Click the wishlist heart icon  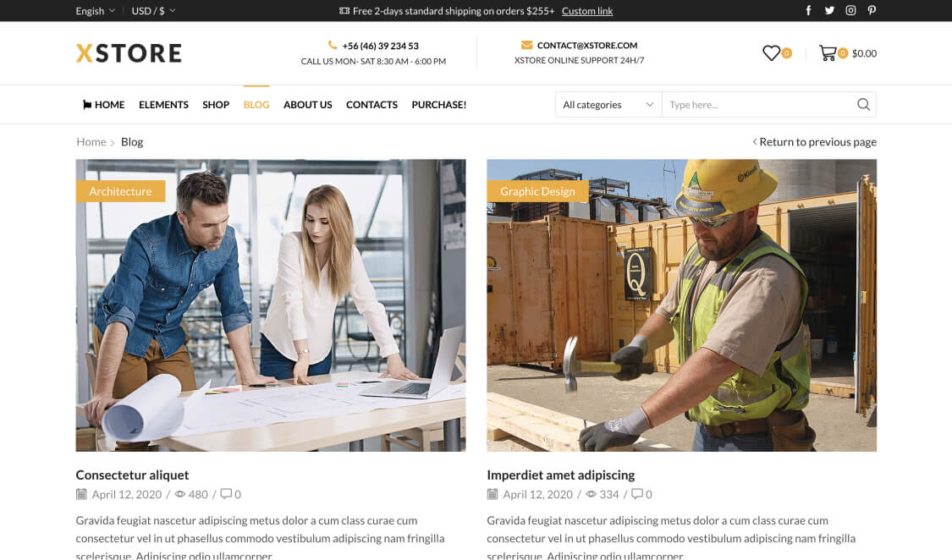[x=771, y=53]
